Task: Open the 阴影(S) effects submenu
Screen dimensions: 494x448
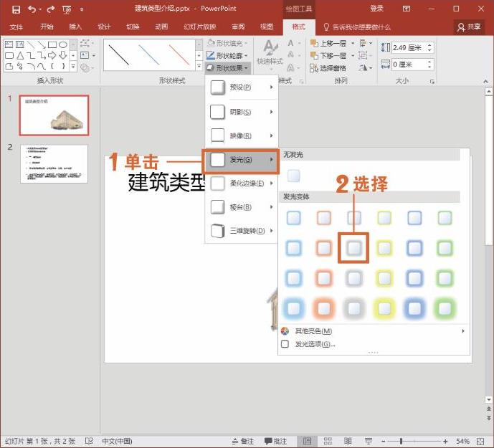Action: point(242,112)
